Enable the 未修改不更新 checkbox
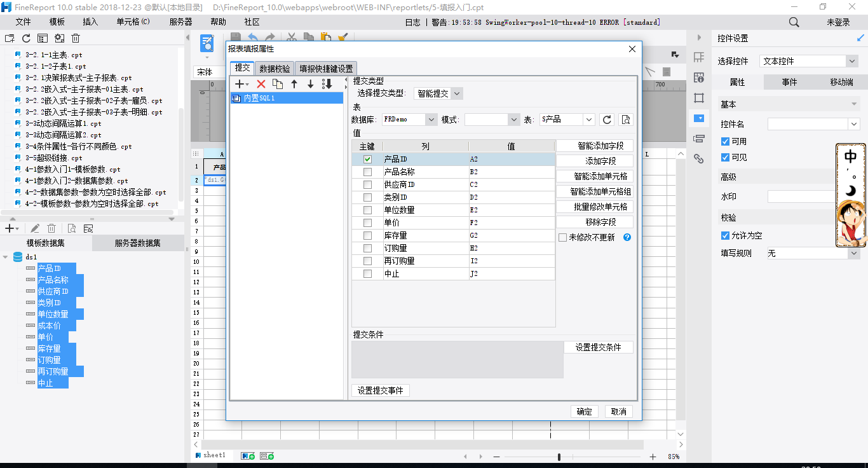The height and width of the screenshot is (468, 868). [x=562, y=237]
